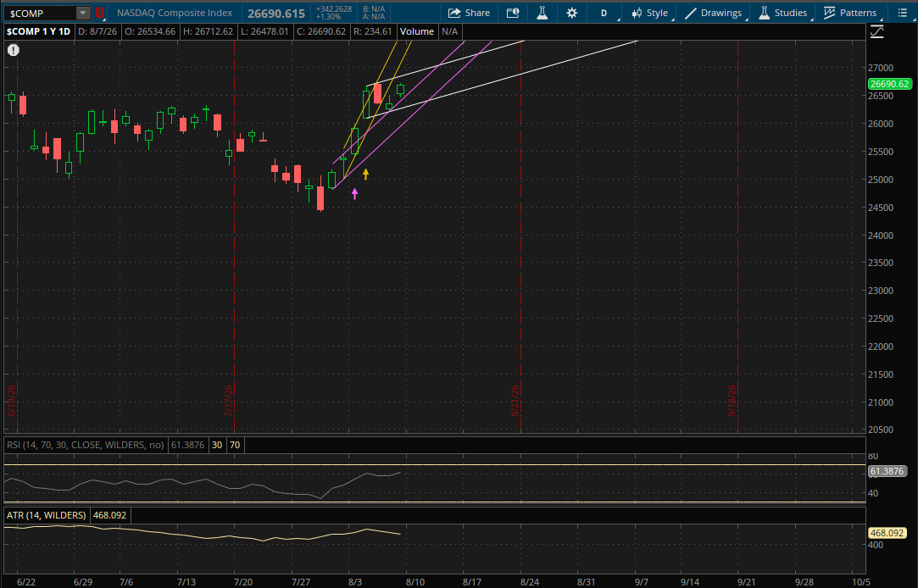Screen dimensions: 918x588
Task: Click the RSI overbought 70 value box
Action: [x=235, y=446]
